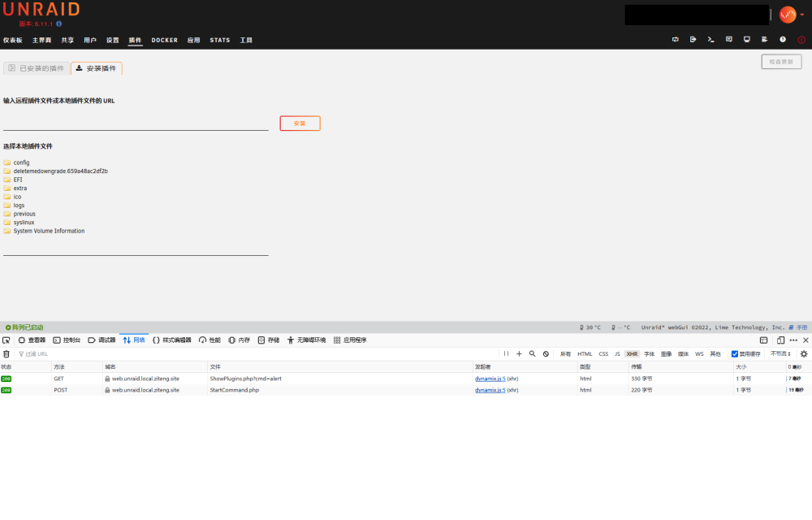Open the 应用 apps menu
This screenshot has height=520, width=812.
coord(194,40)
